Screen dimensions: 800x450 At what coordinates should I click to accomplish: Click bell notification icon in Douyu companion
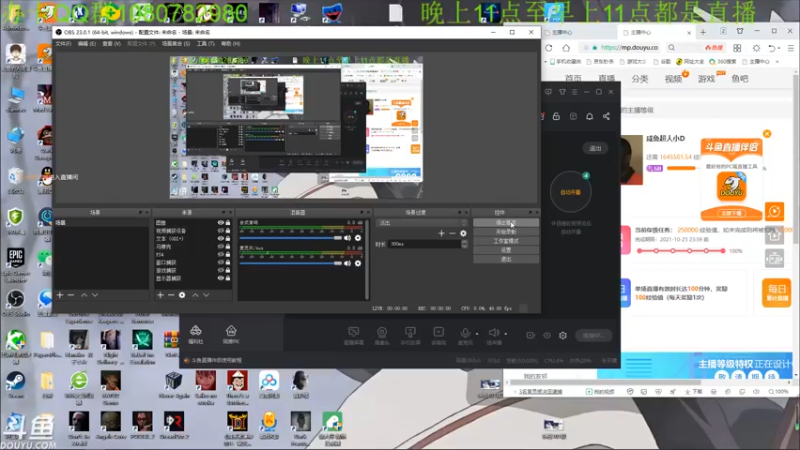pyautogui.click(x=589, y=116)
